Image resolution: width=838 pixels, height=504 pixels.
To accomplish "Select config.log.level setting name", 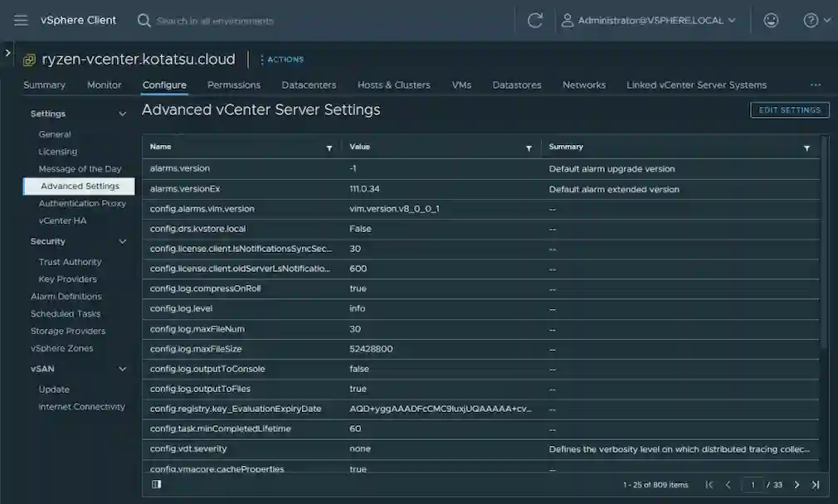I will [x=181, y=308].
